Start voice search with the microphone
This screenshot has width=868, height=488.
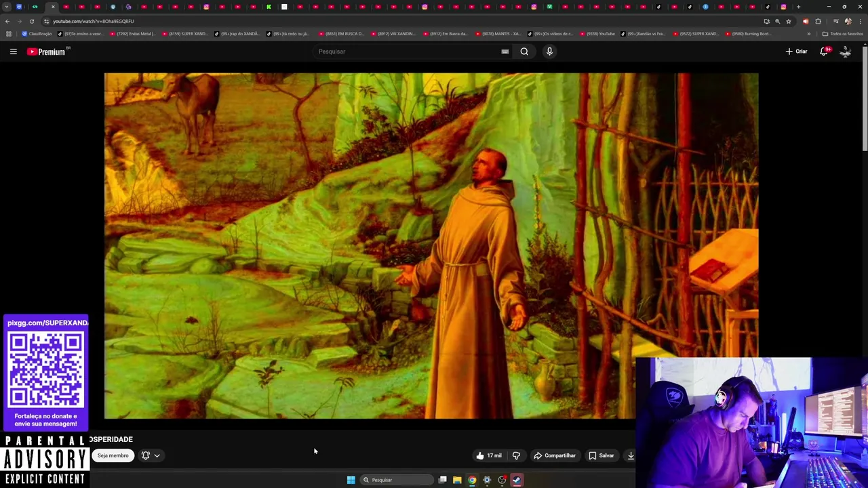[x=549, y=52]
